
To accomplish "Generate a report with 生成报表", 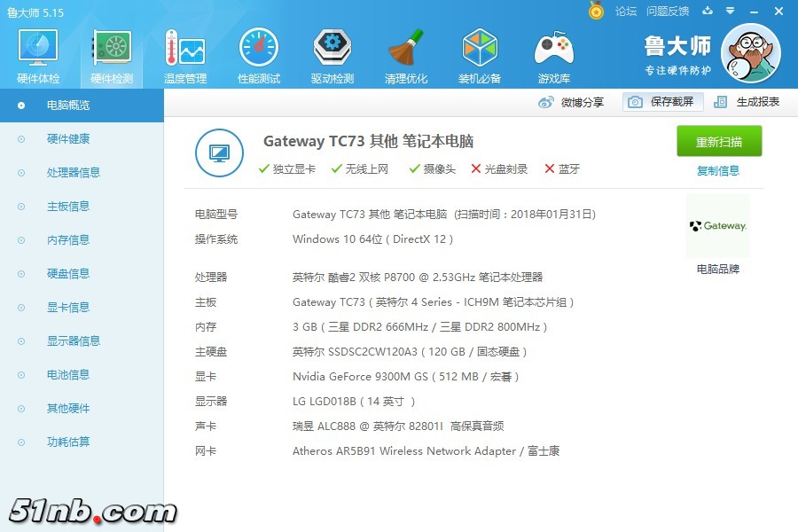I will (747, 102).
